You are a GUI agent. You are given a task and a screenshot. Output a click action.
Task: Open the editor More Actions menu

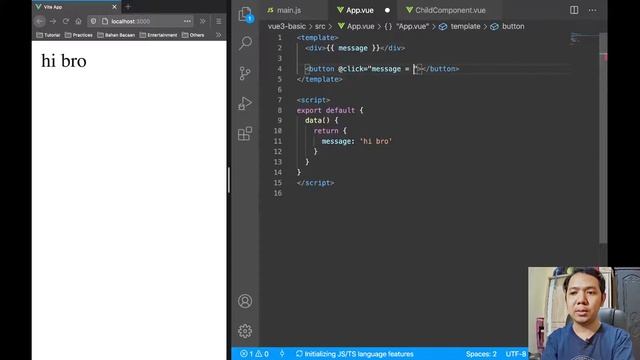[592, 10]
